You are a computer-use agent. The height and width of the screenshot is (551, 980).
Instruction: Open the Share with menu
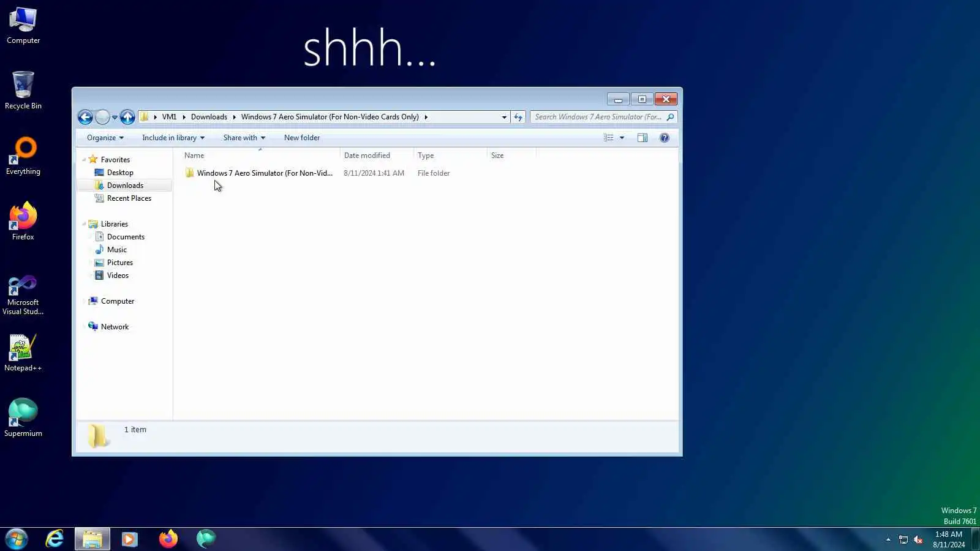click(x=244, y=138)
